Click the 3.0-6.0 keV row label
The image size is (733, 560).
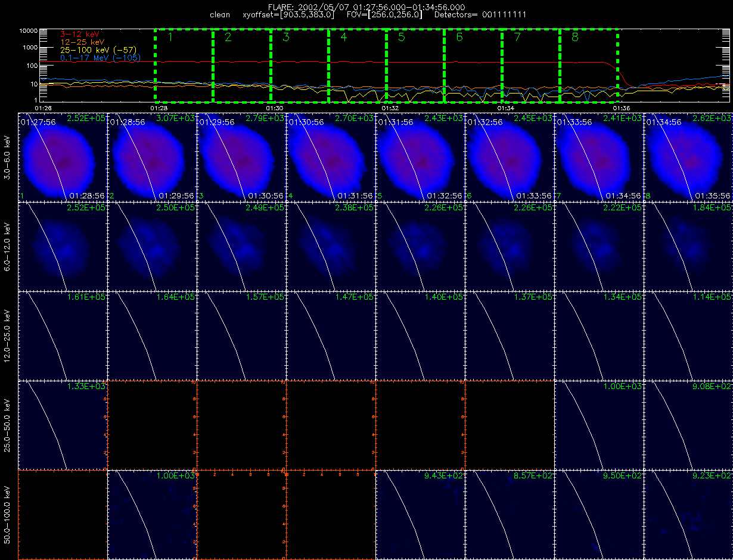coord(8,157)
